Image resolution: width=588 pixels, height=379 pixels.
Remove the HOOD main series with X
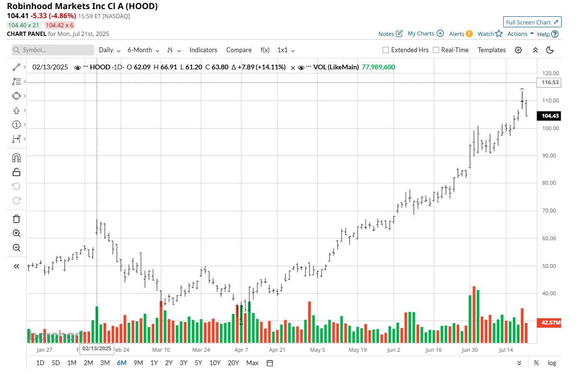pyautogui.click(x=293, y=67)
